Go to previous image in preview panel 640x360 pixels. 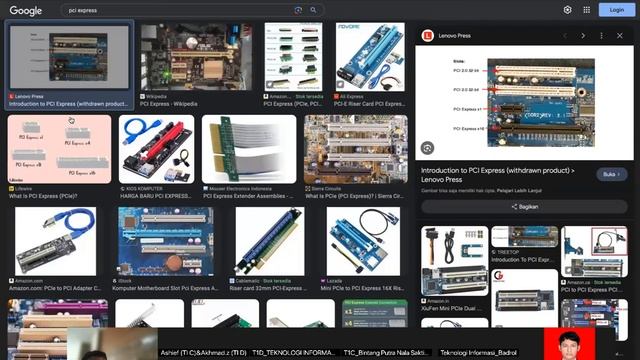565,36
